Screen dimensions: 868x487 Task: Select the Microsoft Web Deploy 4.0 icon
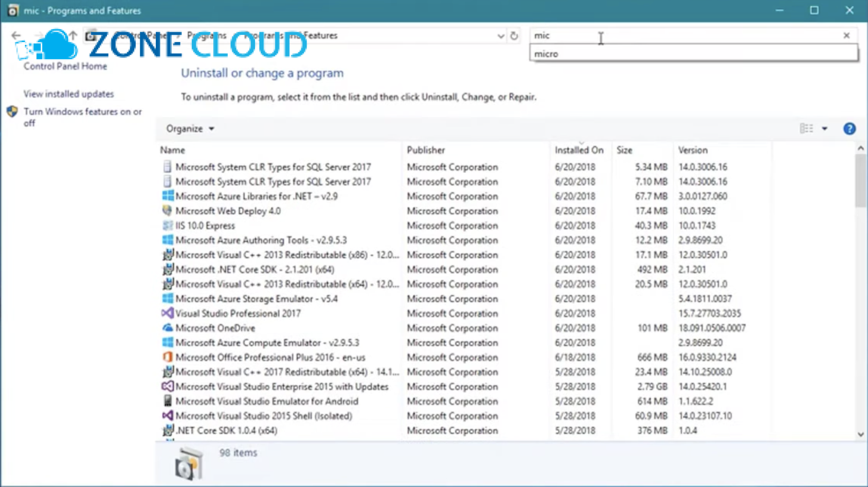(x=167, y=211)
